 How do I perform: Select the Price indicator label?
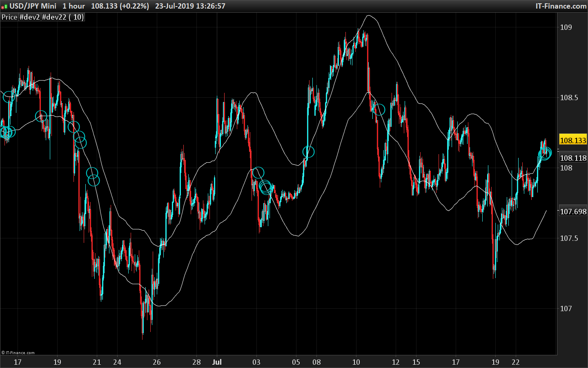tap(9, 17)
